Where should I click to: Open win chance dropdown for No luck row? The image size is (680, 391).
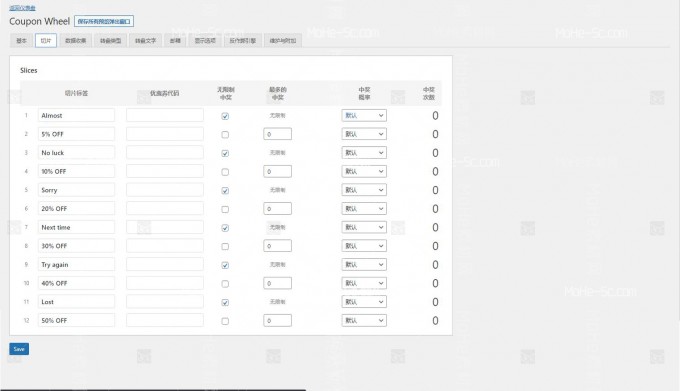point(364,153)
